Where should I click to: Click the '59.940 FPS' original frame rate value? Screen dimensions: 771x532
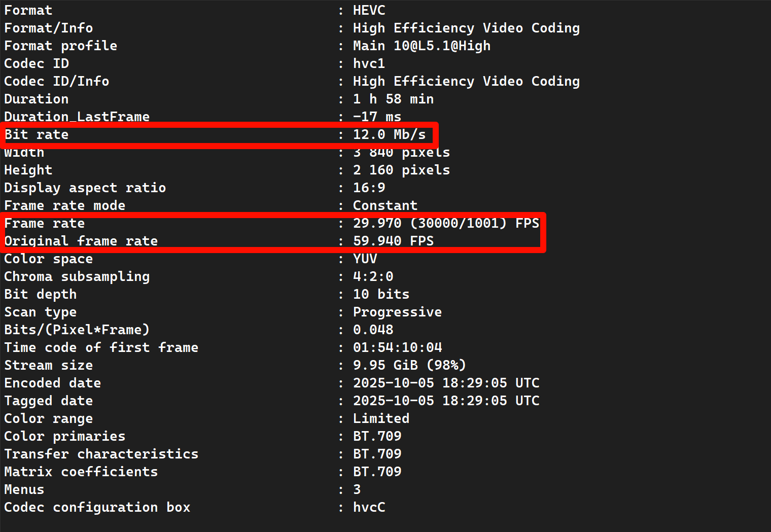coord(393,241)
